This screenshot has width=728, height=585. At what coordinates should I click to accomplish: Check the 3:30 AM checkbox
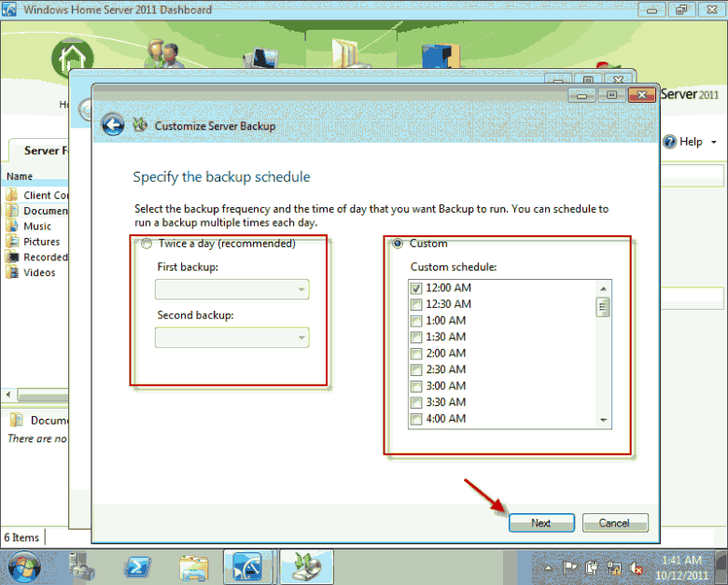tap(416, 402)
